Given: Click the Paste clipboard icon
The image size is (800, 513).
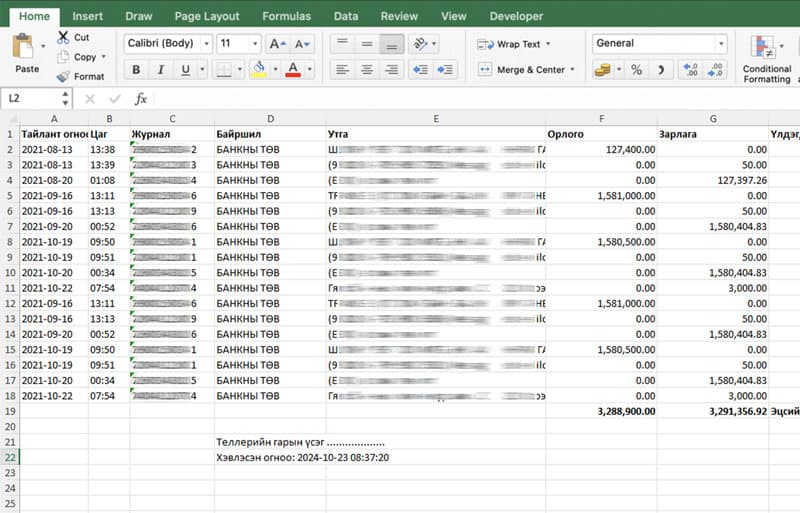Looking at the screenshot, I should (25, 47).
